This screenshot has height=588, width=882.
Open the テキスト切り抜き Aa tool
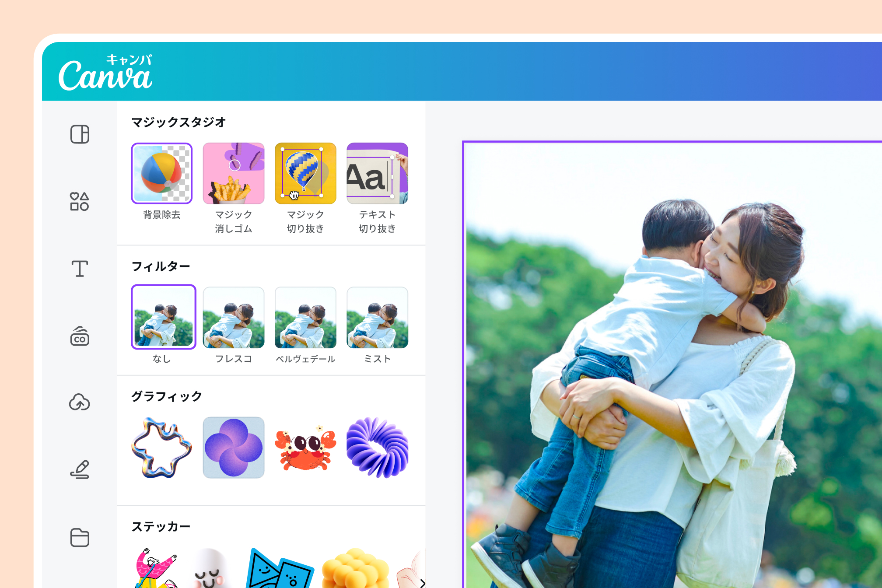click(x=377, y=173)
